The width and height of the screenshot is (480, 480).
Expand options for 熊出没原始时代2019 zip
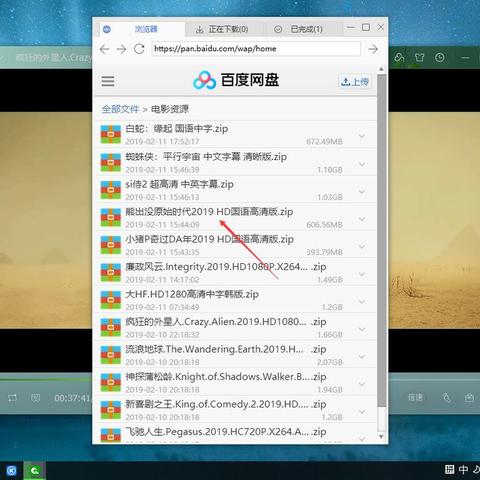(362, 219)
